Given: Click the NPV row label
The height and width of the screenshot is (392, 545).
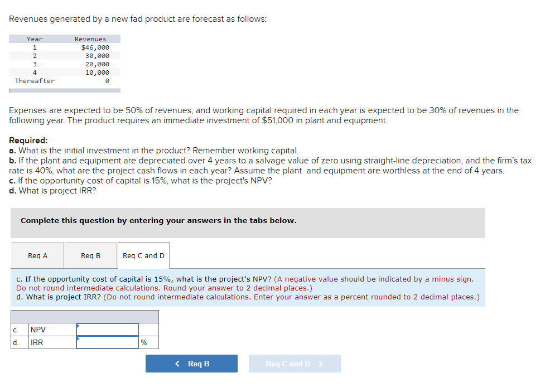Looking at the screenshot, I should [38, 330].
